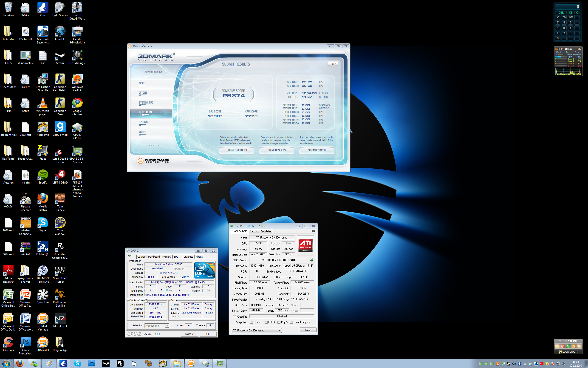Open the Garry's Mod shortcut
The width and height of the screenshot is (588, 368).
(x=60, y=129)
